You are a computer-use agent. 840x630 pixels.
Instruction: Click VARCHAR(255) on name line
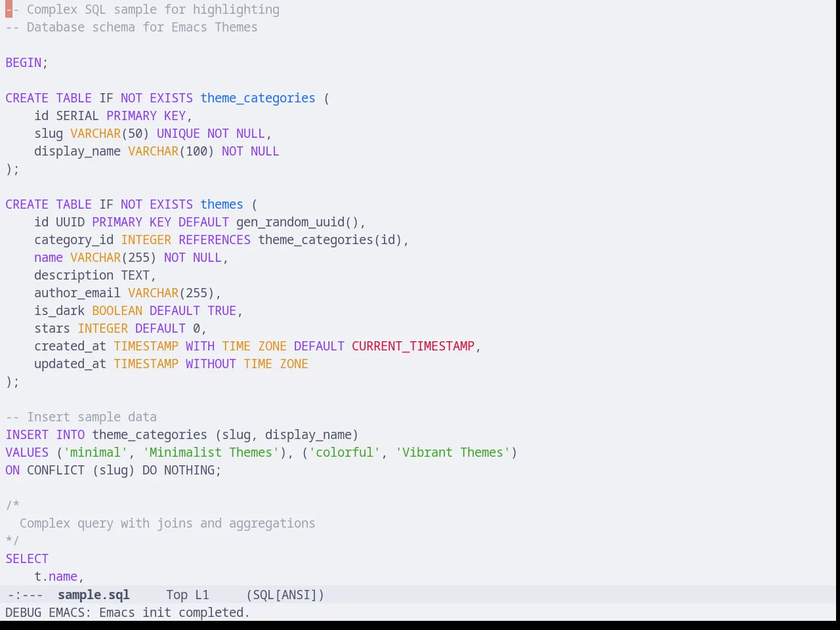click(114, 258)
